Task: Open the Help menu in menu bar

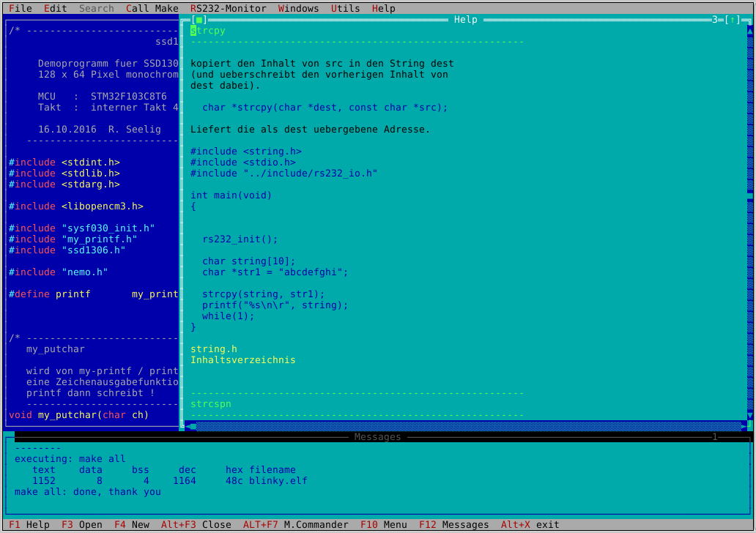Action: pos(383,8)
